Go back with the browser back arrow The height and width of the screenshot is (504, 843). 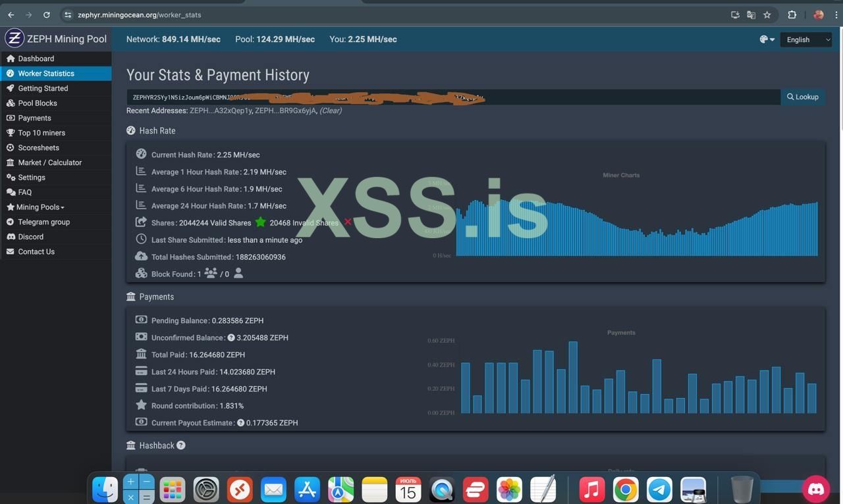coord(11,14)
